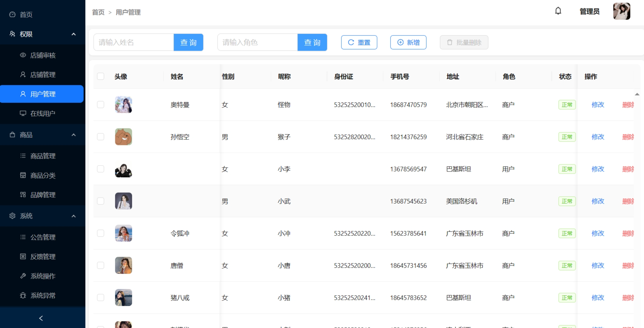The width and height of the screenshot is (644, 328).
Task: Click the avatar thumbnail of 唐僧
Action: coord(123,265)
